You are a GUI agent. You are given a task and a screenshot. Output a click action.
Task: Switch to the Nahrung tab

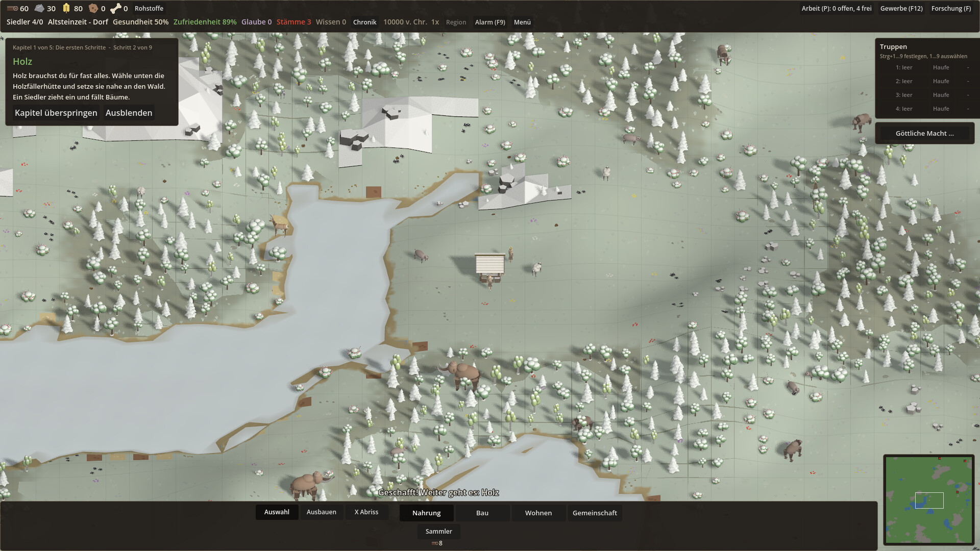426,513
